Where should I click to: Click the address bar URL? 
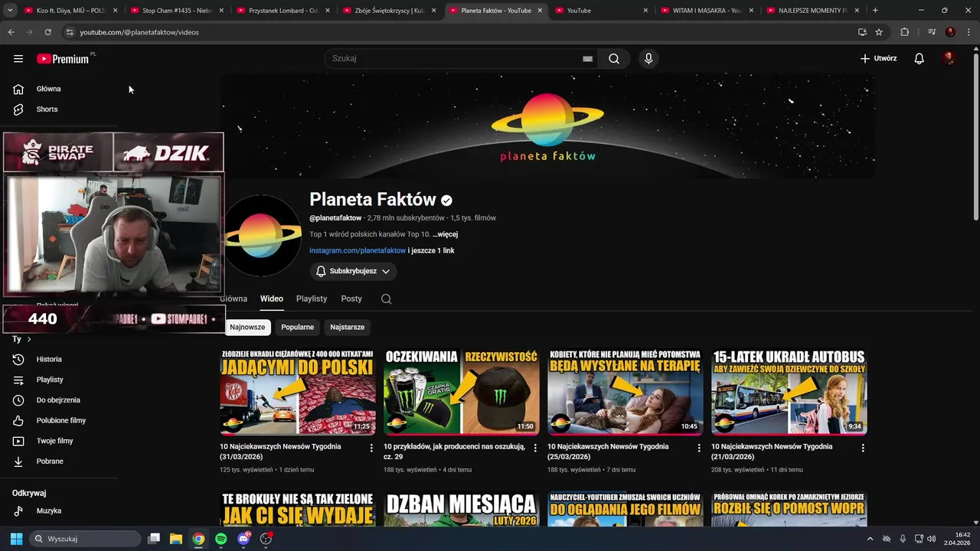(139, 32)
